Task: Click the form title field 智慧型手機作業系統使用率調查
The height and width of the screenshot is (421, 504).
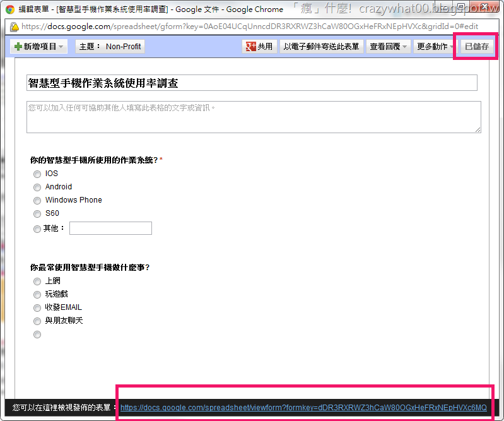Action: tap(252, 83)
